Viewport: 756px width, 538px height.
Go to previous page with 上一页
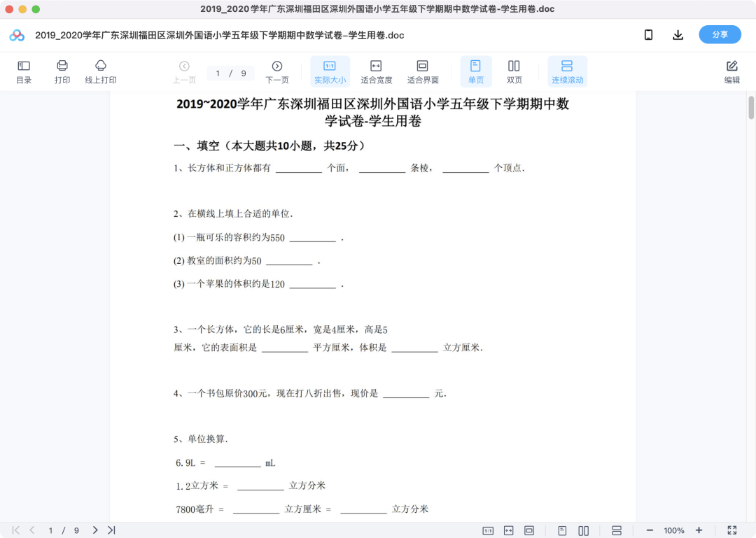coord(184,72)
